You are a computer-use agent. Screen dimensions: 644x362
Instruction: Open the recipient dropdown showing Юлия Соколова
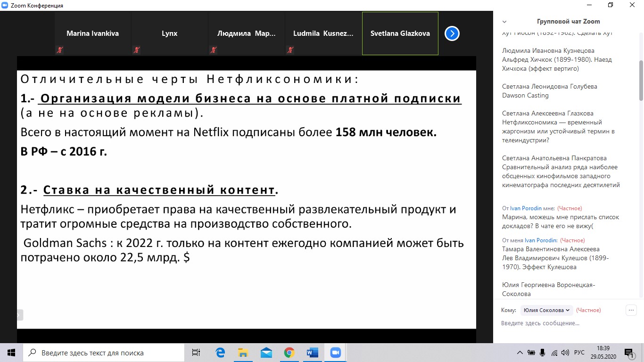[546, 310]
